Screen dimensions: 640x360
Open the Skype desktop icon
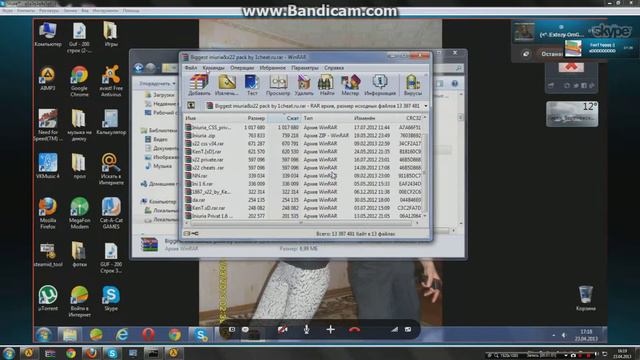tap(111, 298)
